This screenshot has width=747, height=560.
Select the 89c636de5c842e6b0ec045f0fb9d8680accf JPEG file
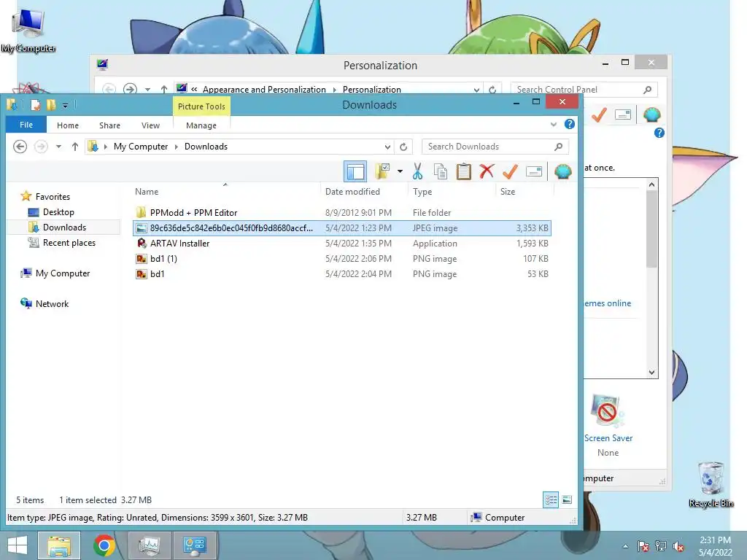point(342,228)
